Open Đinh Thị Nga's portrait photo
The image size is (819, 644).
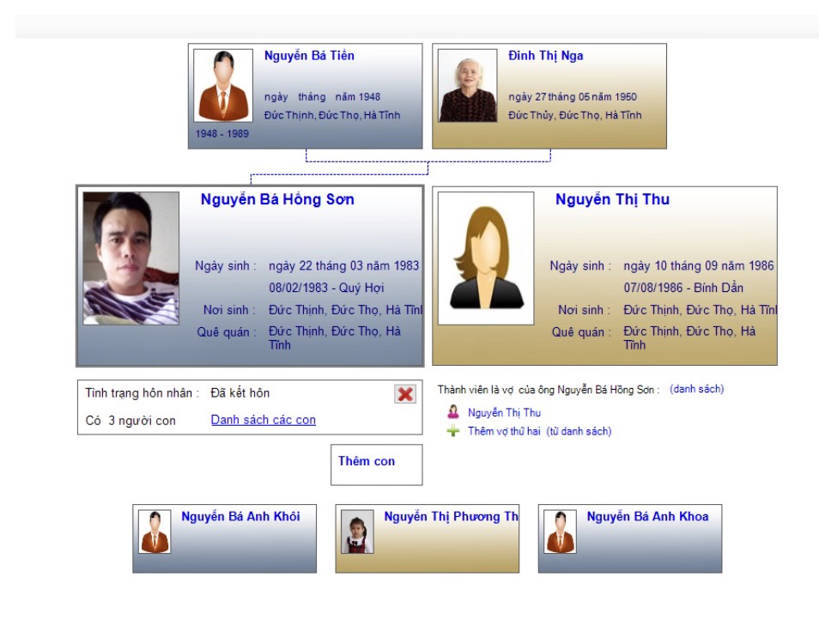[x=468, y=86]
